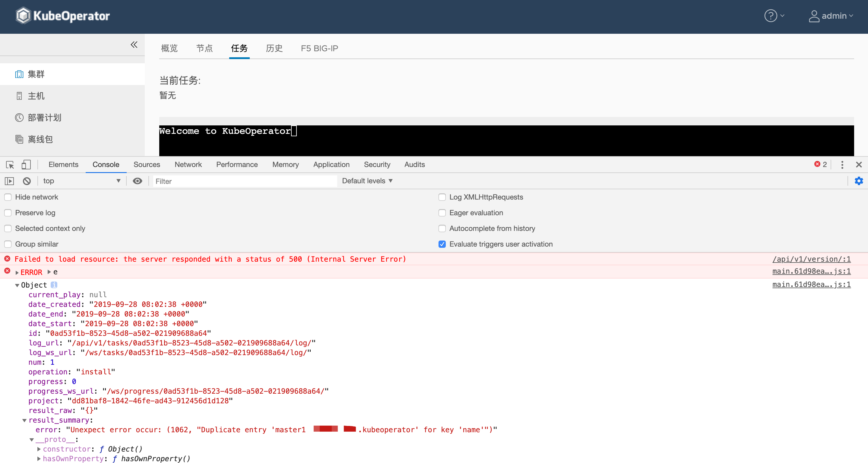Click the console Filter input field
Screen dimensions: 868x463
pyautogui.click(x=244, y=181)
